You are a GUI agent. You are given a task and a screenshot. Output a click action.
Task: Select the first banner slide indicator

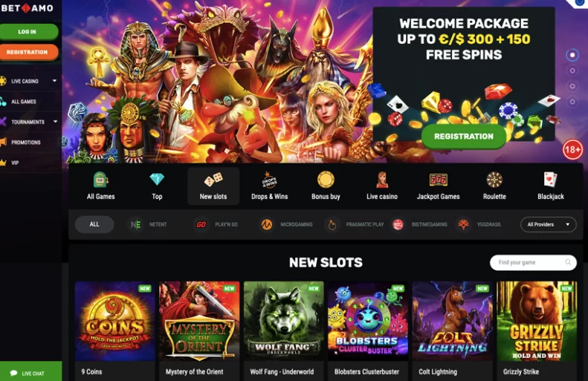pos(572,55)
